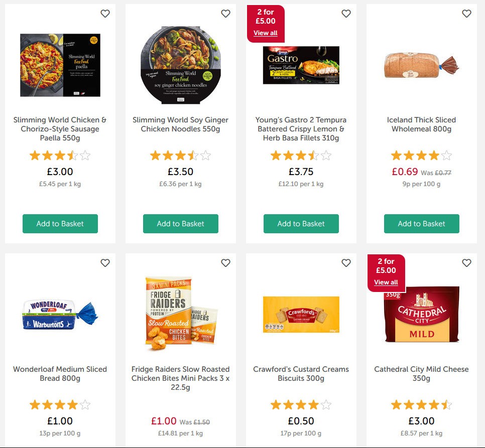Viewport: 485px width, 448px height.
Task: Favourite Fridge Raiders Chicken Bites with heart
Action: 225,263
